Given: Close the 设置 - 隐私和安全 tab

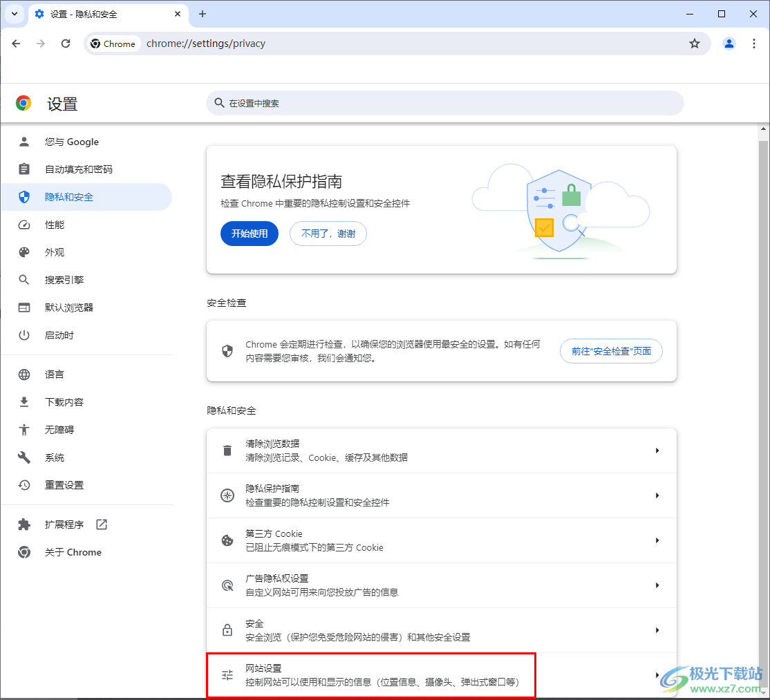Looking at the screenshot, I should tap(178, 14).
